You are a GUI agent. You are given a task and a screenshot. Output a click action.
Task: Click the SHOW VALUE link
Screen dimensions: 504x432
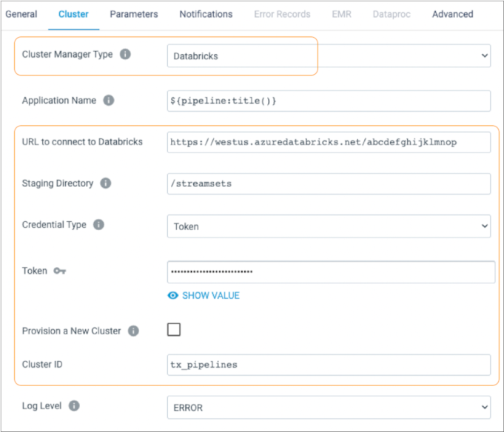tap(210, 296)
